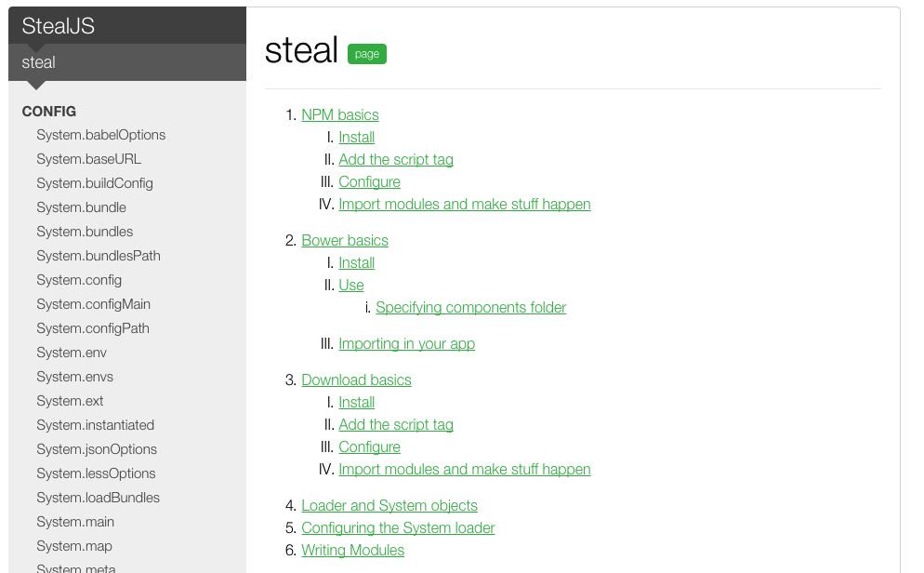Image resolution: width=924 pixels, height=573 pixels.
Task: Follow Specifying components folder link
Action: (470, 307)
